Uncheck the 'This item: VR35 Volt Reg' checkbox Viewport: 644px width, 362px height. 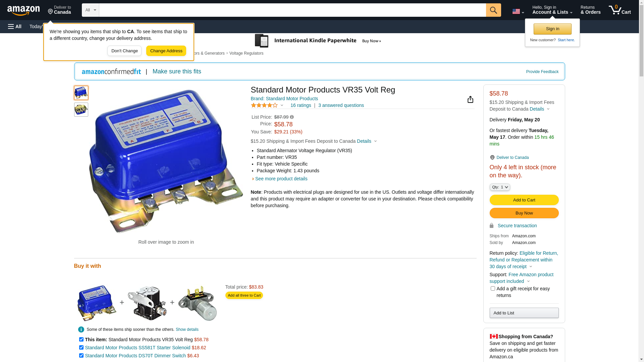tap(81, 339)
